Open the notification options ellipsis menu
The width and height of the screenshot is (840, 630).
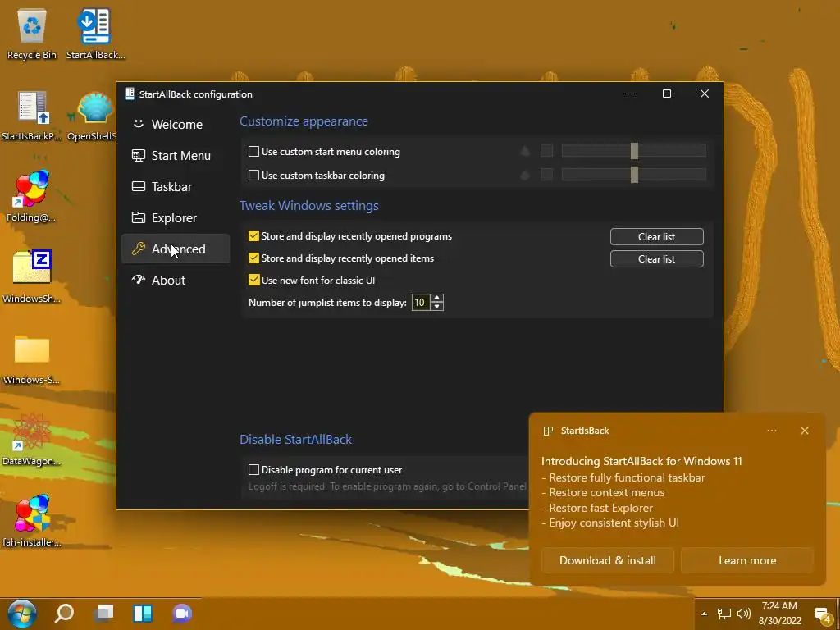771,431
